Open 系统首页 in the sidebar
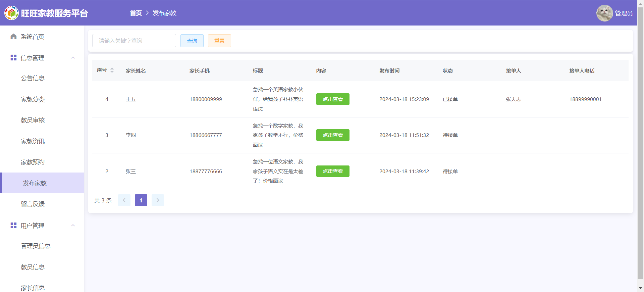This screenshot has width=644, height=292. click(42, 37)
